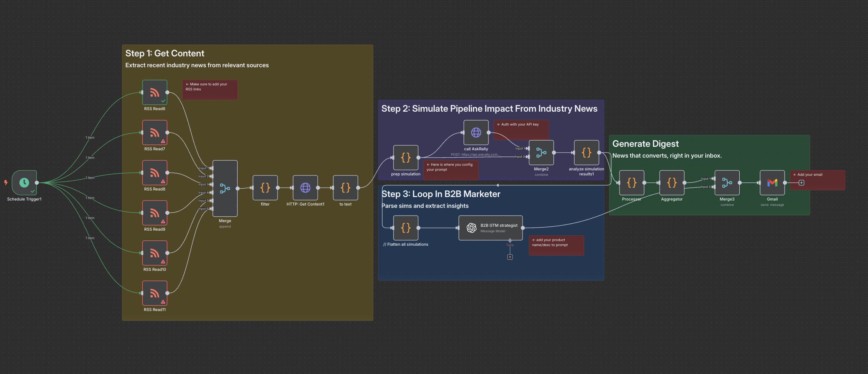This screenshot has height=374, width=868.
Task: Click 'Extract recent industry news' subtitle text
Action: click(197, 65)
